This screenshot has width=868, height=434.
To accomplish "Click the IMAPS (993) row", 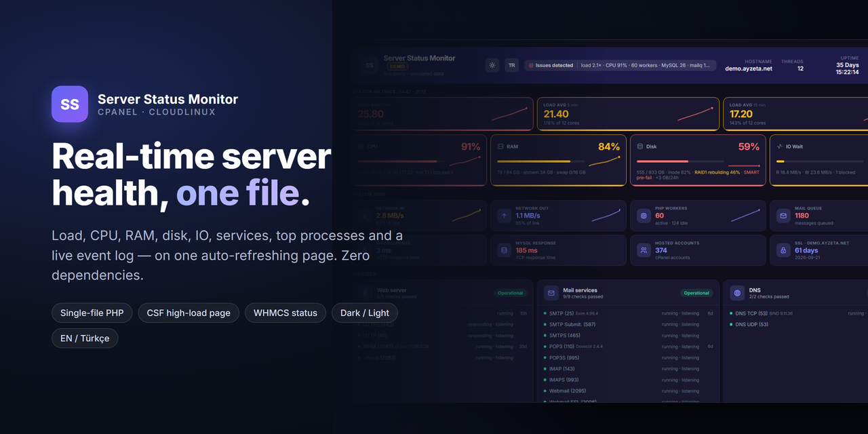I will click(x=628, y=380).
